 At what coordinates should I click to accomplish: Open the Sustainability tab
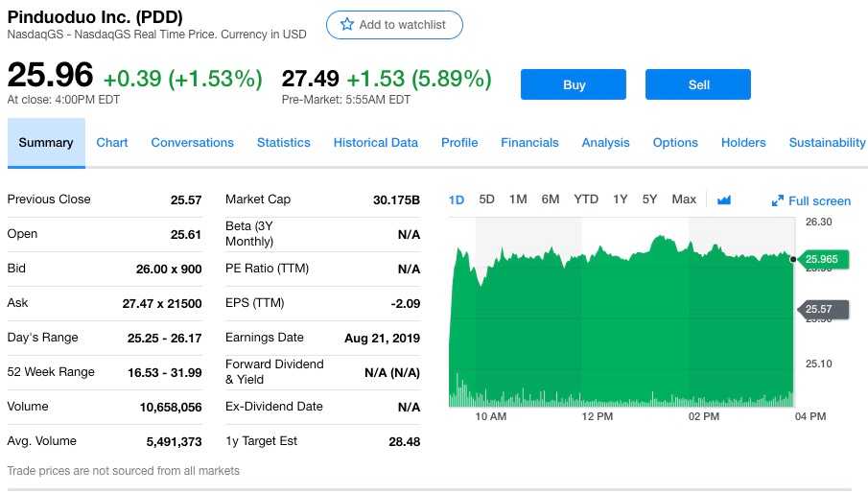point(827,143)
